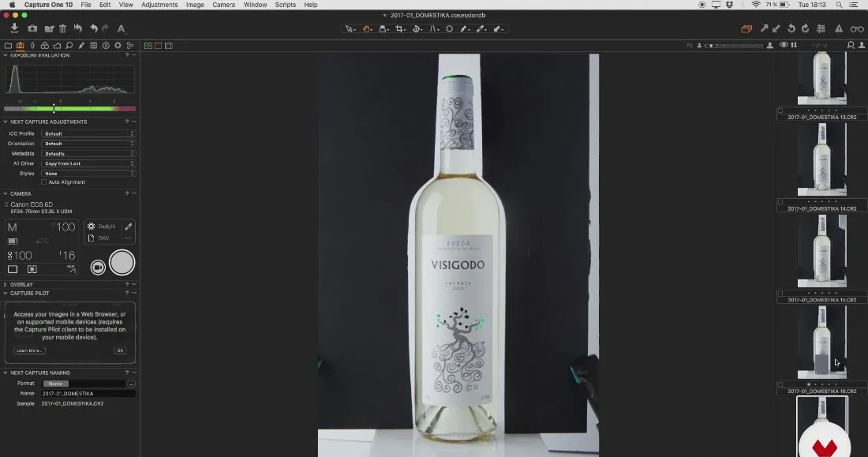
Task: Enable the Auto Alignment checkbox
Action: pyautogui.click(x=43, y=182)
